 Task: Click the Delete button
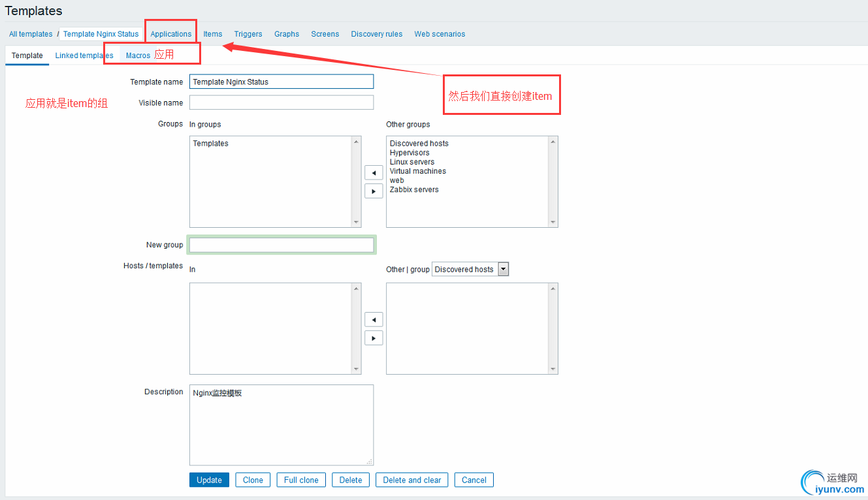(x=351, y=480)
